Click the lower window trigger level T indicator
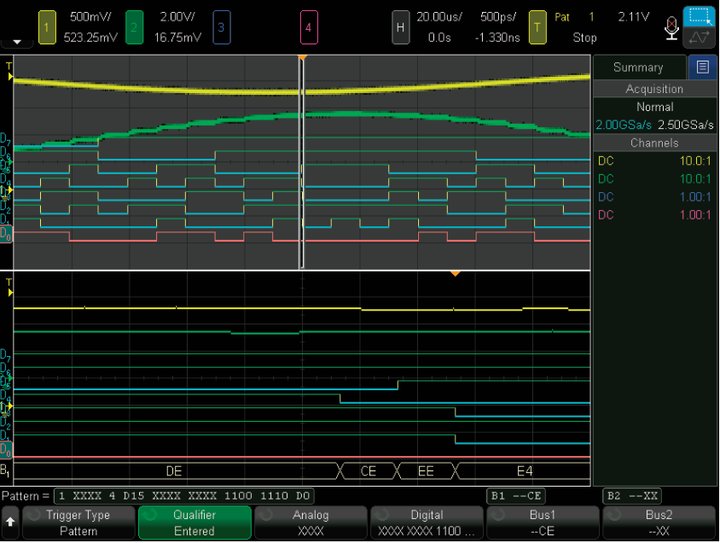The image size is (720, 543). pos(9,288)
